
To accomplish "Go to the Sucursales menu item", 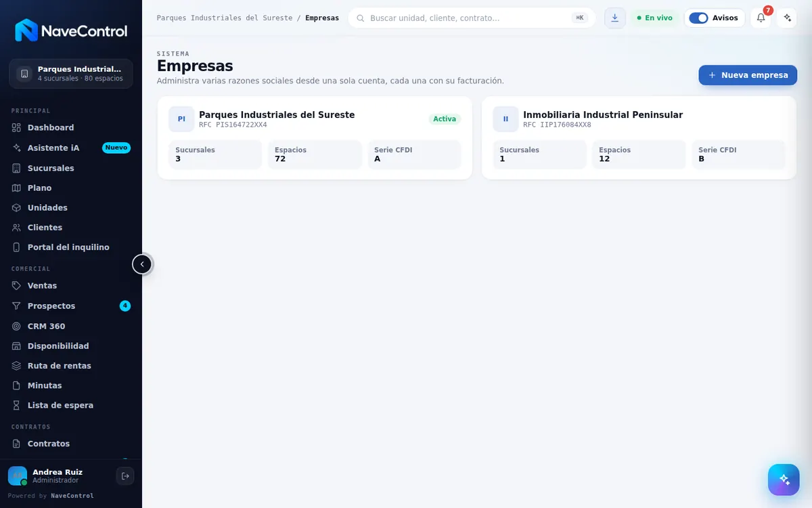I will click(x=71, y=168).
